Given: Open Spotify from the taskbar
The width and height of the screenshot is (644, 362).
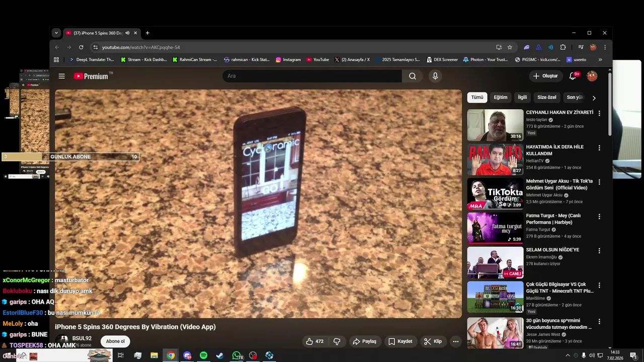Looking at the screenshot, I should pos(203,355).
